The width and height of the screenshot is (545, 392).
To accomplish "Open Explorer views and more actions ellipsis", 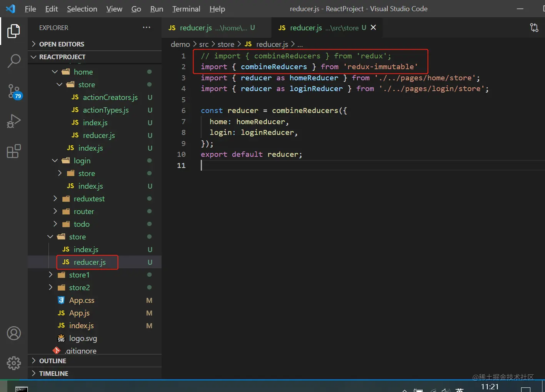I will [x=147, y=28].
